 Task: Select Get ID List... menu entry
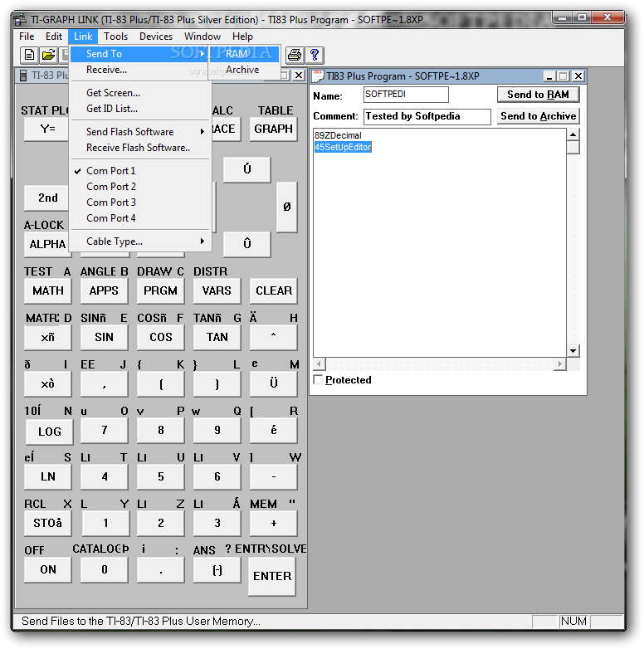coord(141,109)
